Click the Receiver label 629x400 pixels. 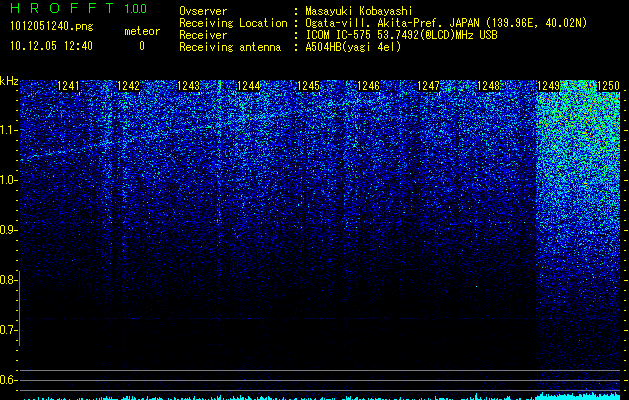pos(203,35)
